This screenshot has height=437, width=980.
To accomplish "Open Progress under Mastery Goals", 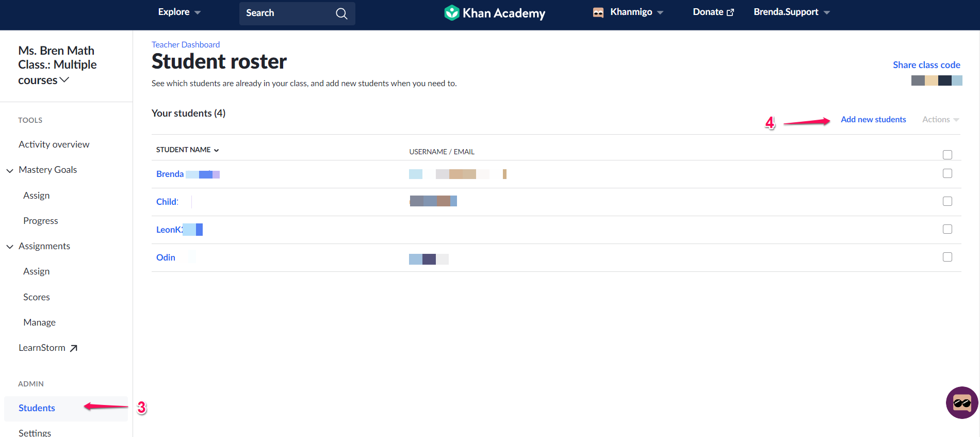I will point(41,221).
